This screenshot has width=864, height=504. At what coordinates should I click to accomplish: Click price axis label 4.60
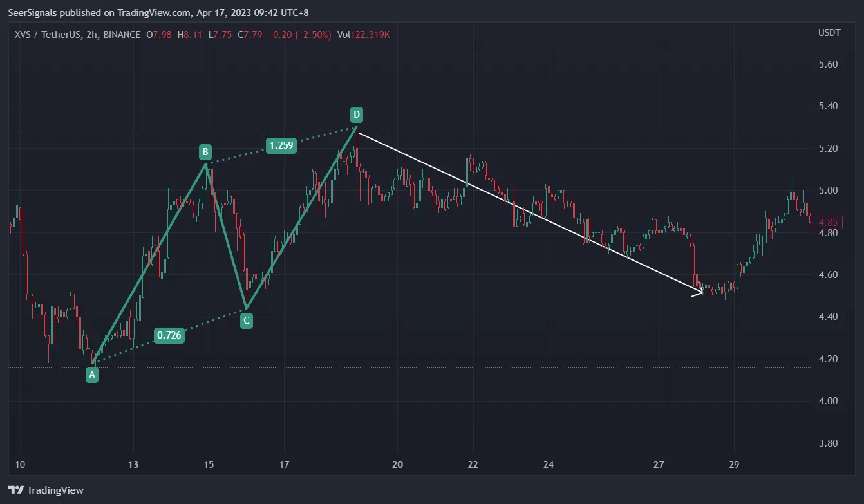pos(828,275)
